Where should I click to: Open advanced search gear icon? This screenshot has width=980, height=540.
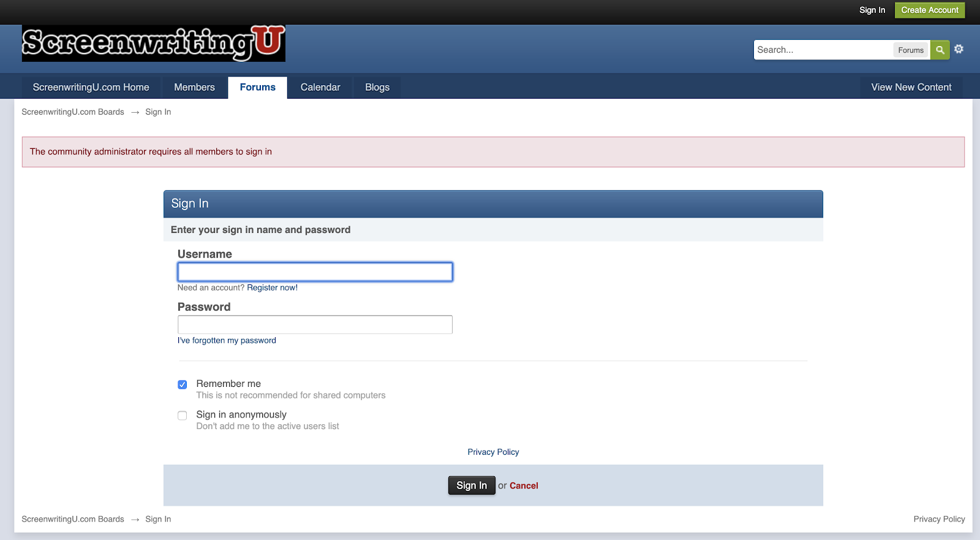coord(959,49)
